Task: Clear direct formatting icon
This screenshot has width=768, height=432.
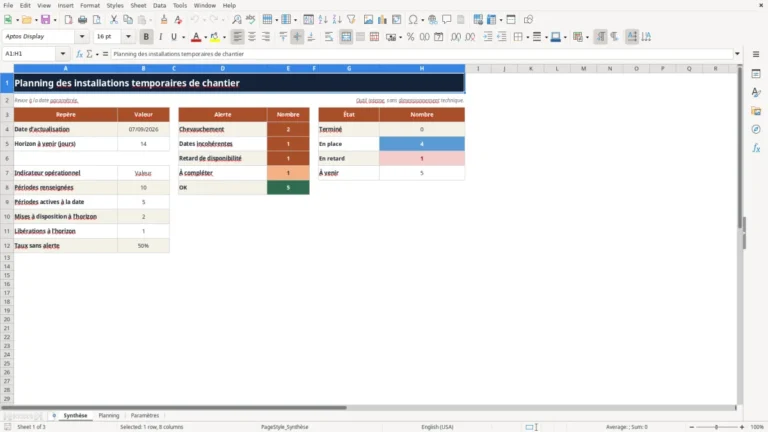Action: click(x=178, y=20)
